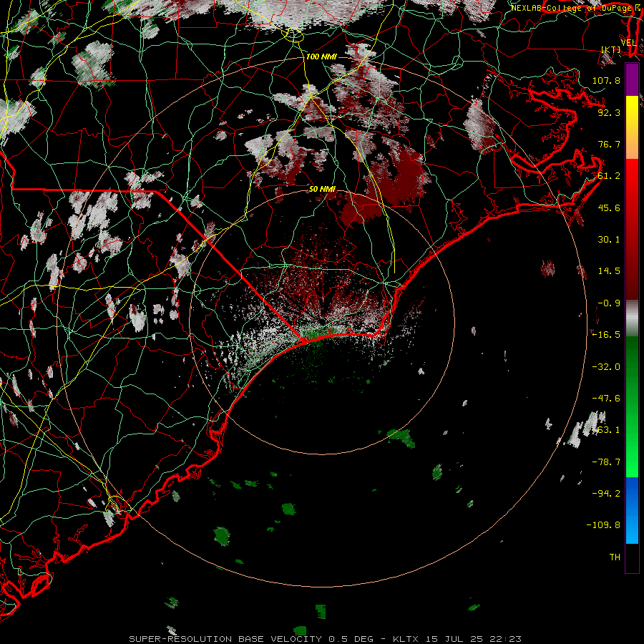Click the -109.8 velocity scale value
Image resolution: width=644 pixels, height=644 pixels.
603,525
